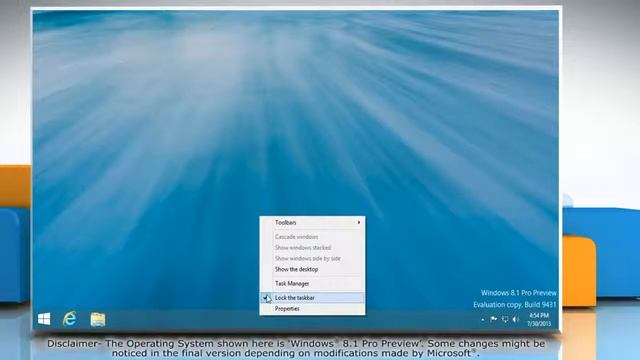Open taskbar Properties
The width and height of the screenshot is (640, 360).
click(312, 309)
